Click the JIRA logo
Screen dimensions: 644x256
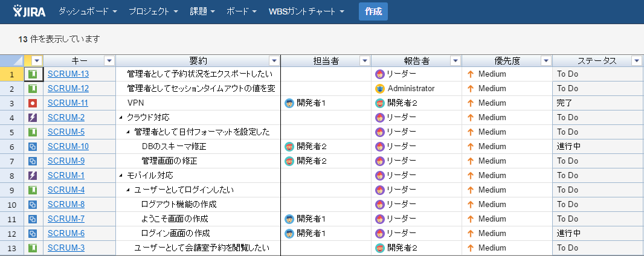click(x=29, y=11)
